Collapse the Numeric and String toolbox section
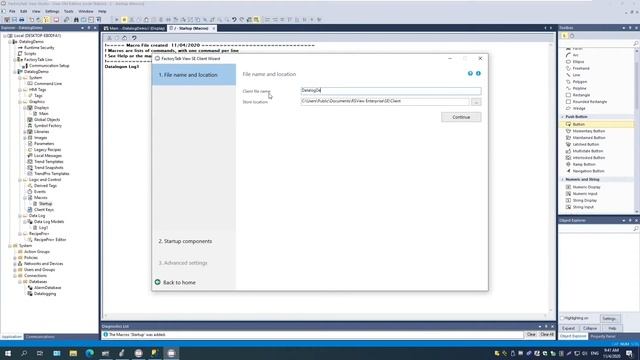This screenshot has width=640, height=360. coord(563,180)
